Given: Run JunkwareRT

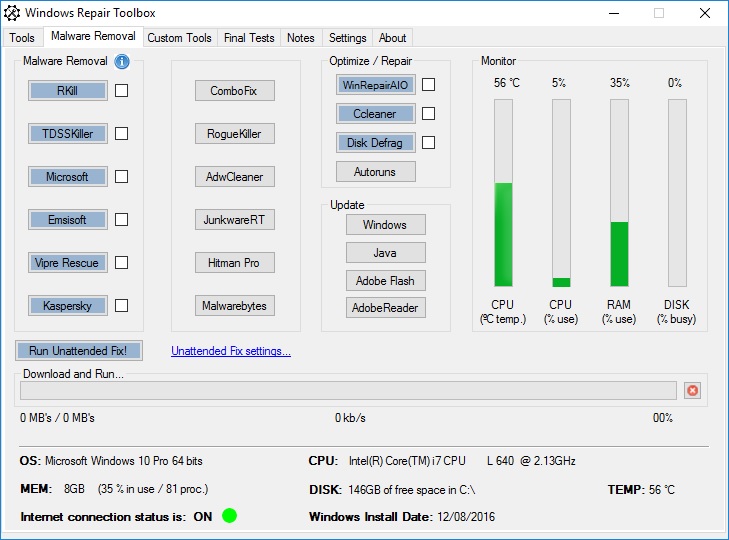Looking at the screenshot, I should (235, 220).
